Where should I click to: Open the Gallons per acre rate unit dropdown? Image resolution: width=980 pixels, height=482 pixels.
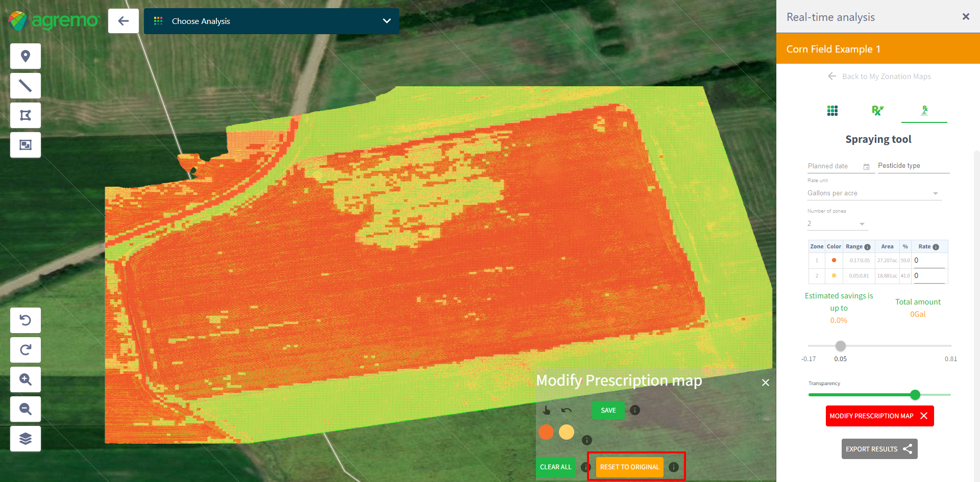click(873, 193)
